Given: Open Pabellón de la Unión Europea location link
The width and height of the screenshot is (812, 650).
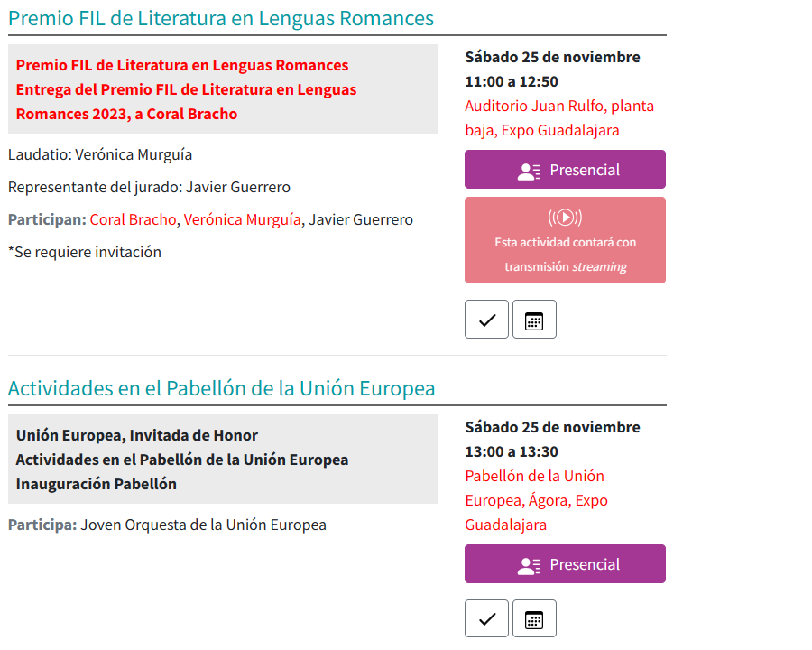Looking at the screenshot, I should (537, 500).
